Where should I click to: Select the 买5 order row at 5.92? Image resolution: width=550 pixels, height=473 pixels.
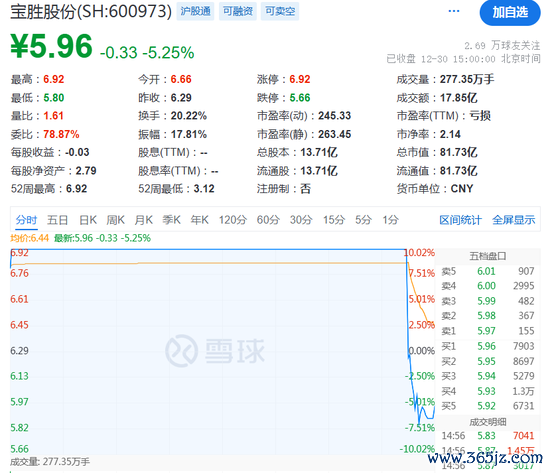coord(488,406)
